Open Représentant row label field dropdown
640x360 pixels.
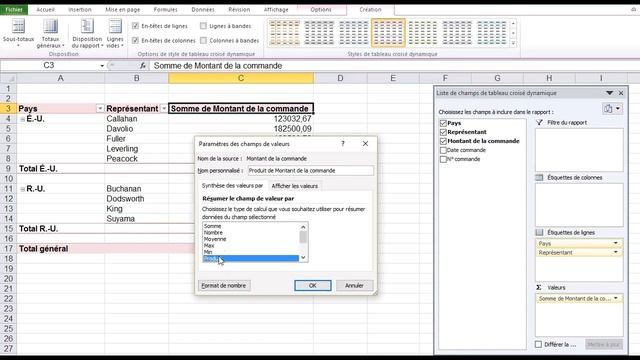(616, 252)
